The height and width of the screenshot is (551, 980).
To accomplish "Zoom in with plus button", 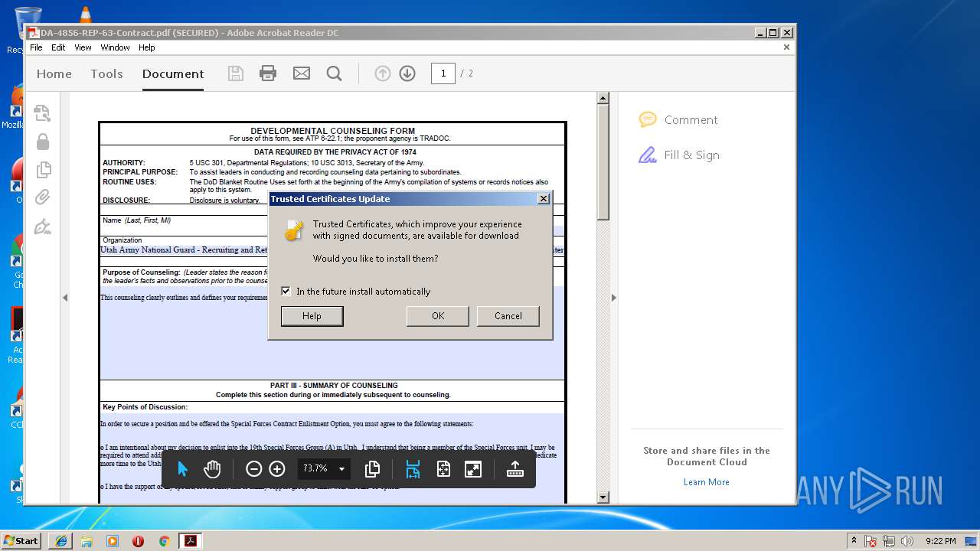I will point(277,469).
